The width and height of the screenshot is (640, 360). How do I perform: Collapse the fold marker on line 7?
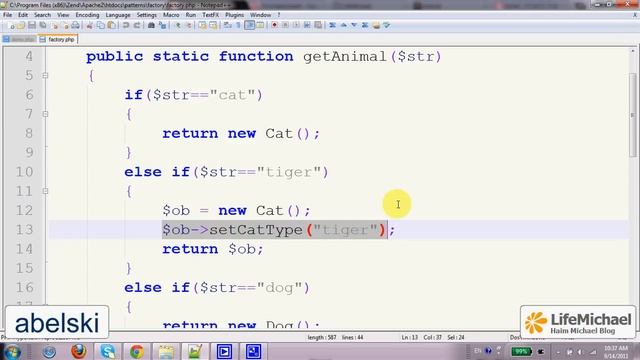click(x=45, y=114)
